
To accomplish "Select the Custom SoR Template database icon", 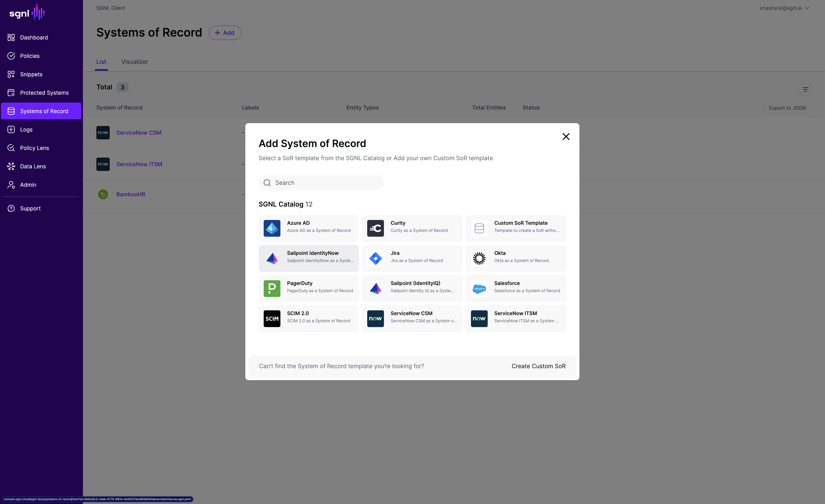I will [479, 228].
